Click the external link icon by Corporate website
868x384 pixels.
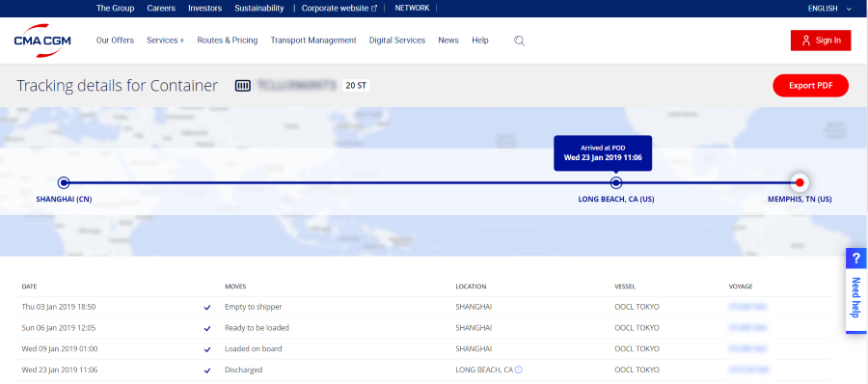pyautogui.click(x=374, y=9)
